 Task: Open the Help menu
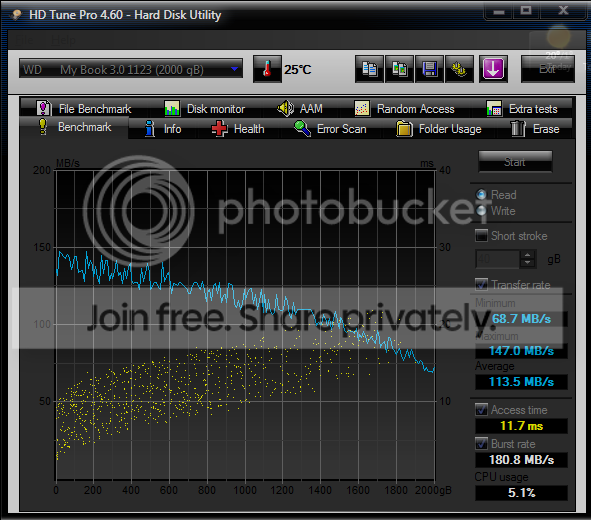pyautogui.click(x=63, y=40)
